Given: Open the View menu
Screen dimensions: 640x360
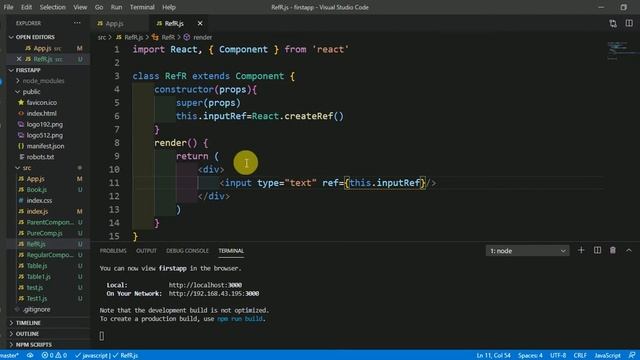Looking at the screenshot, I should (x=80, y=7).
